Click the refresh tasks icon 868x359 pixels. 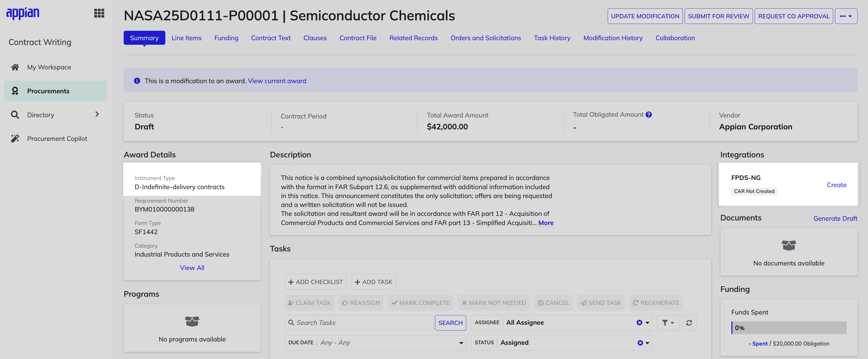tap(689, 323)
